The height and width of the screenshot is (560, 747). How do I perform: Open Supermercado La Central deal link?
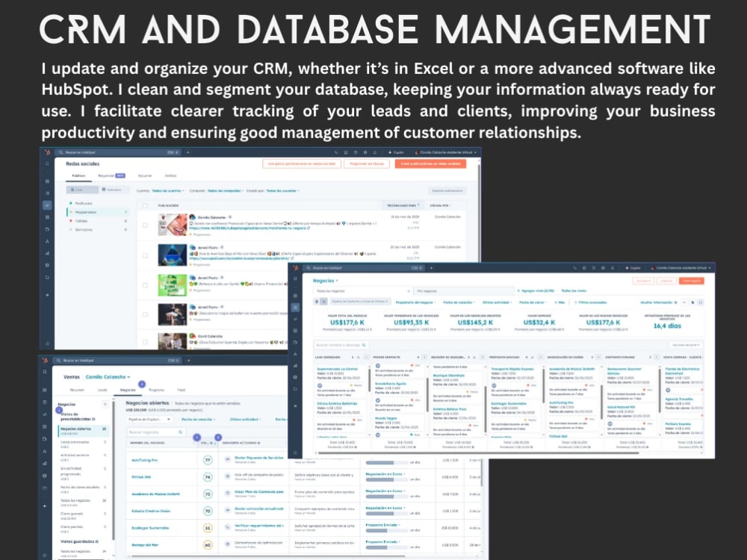[338, 369]
